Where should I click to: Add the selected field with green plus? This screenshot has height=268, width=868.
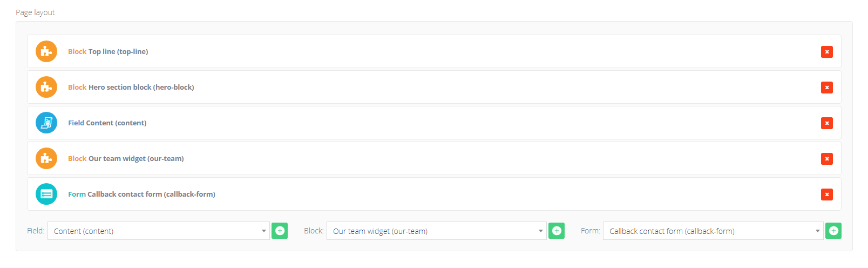[x=280, y=231]
